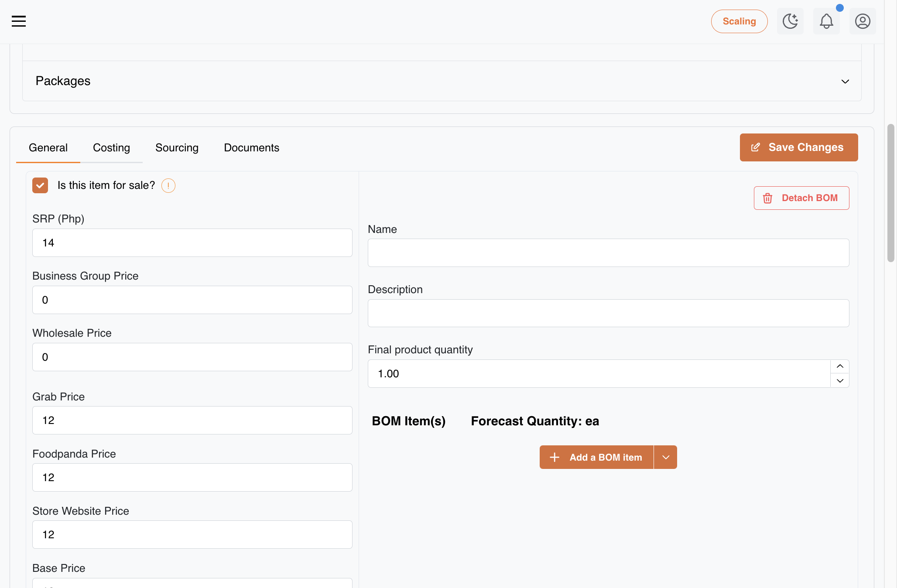Screen dimensions: 897x588
Task: Focus the Business Group Price field
Action: pyautogui.click(x=192, y=300)
